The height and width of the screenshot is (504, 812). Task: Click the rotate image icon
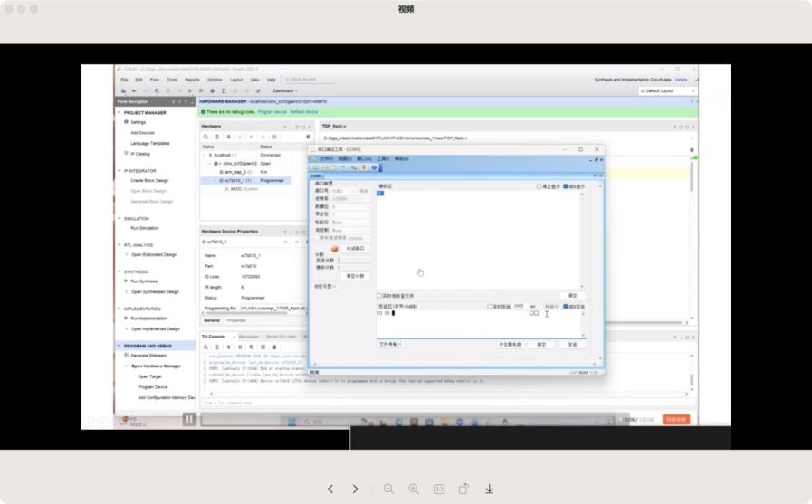(x=463, y=489)
